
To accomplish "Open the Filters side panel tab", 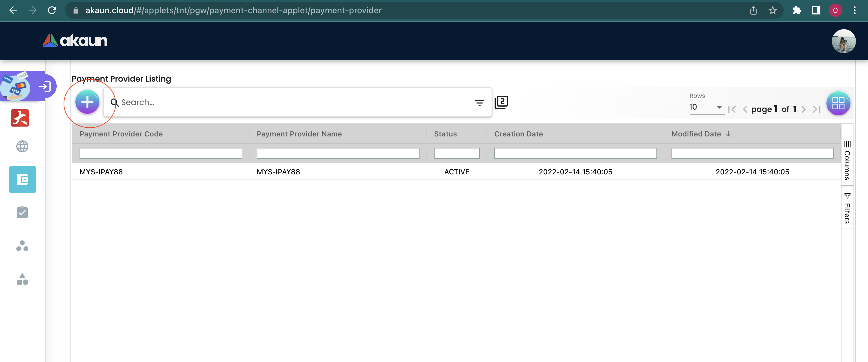I will click(x=847, y=208).
